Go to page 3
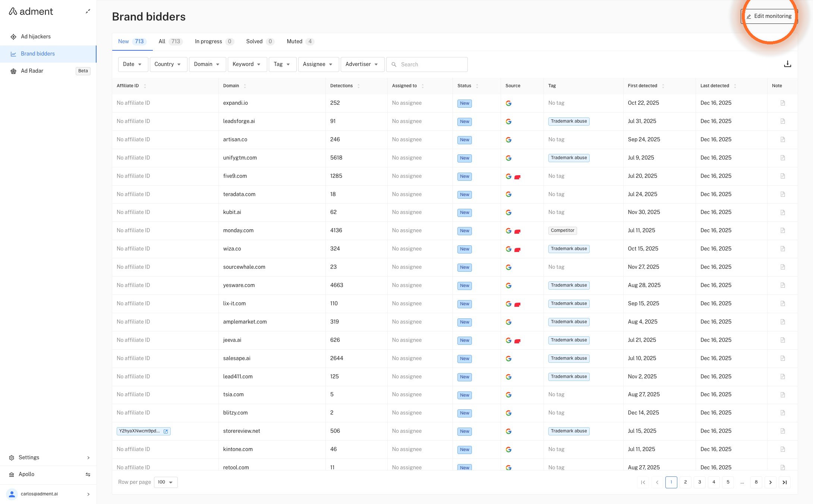 700,482
